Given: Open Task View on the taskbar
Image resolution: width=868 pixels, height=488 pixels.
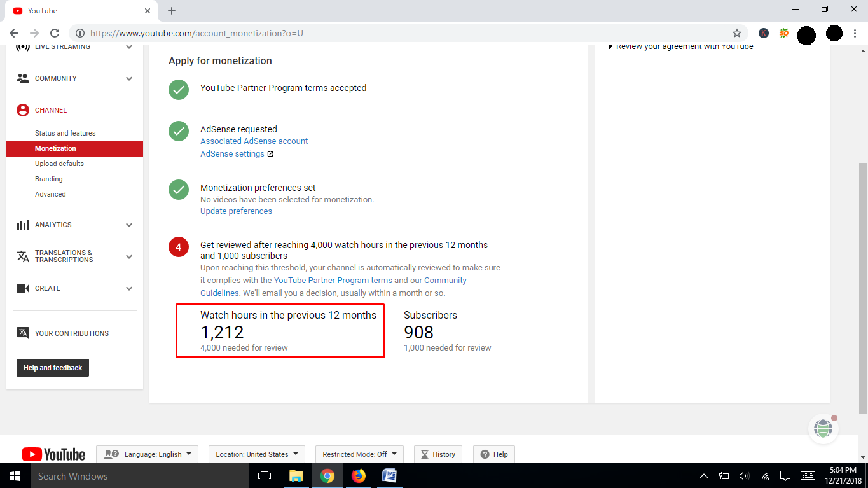Looking at the screenshot, I should 265,476.
